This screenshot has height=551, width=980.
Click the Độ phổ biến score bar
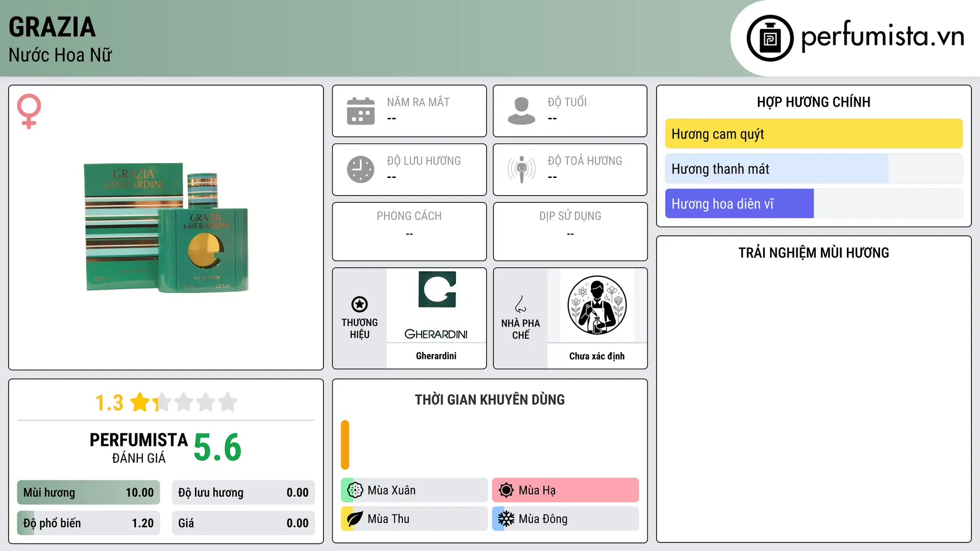tap(89, 523)
